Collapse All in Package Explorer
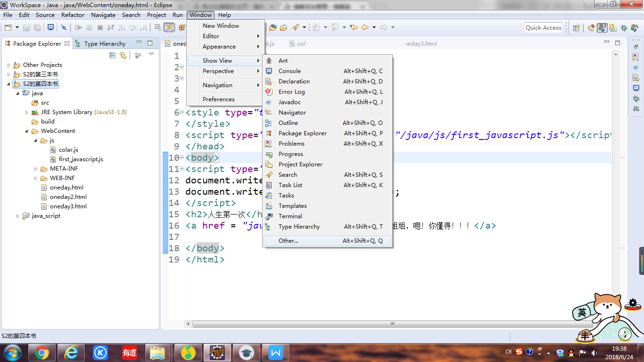The width and height of the screenshot is (644, 362). 112,55
